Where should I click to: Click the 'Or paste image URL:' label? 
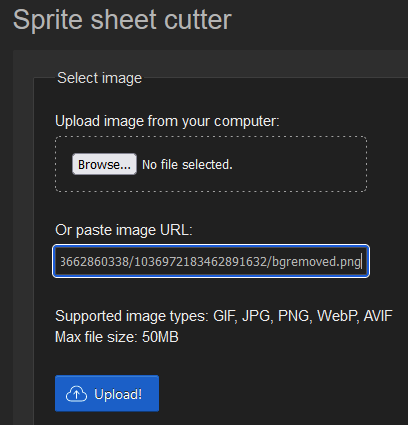tap(124, 230)
